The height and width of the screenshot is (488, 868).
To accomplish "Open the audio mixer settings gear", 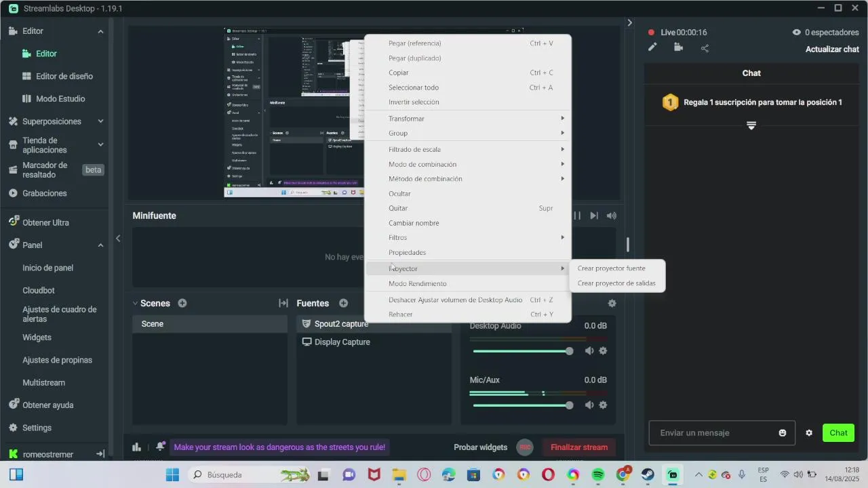I will [x=612, y=304].
